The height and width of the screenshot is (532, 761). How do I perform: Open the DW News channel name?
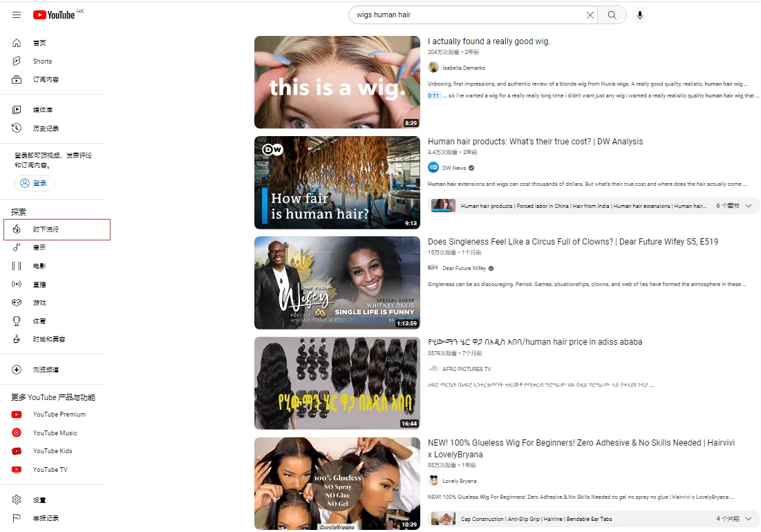pyautogui.click(x=454, y=169)
